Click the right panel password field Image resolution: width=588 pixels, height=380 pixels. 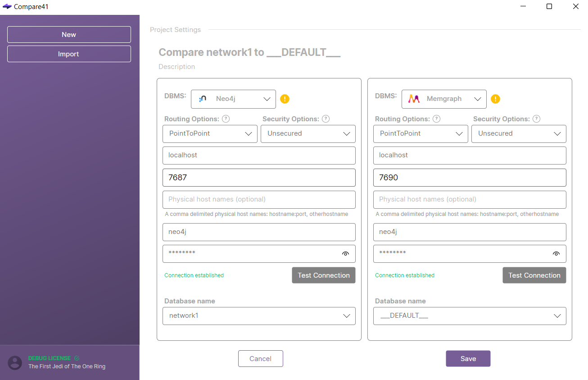click(470, 254)
